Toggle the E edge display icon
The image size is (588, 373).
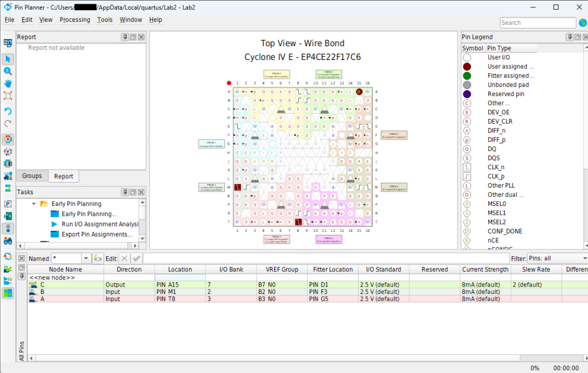(x=8, y=163)
